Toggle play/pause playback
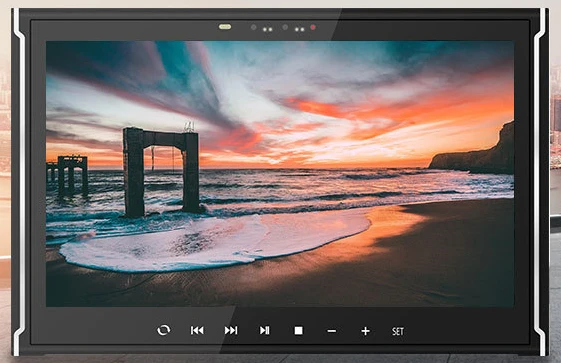Screen dimensions: 561x363 [x=265, y=330]
